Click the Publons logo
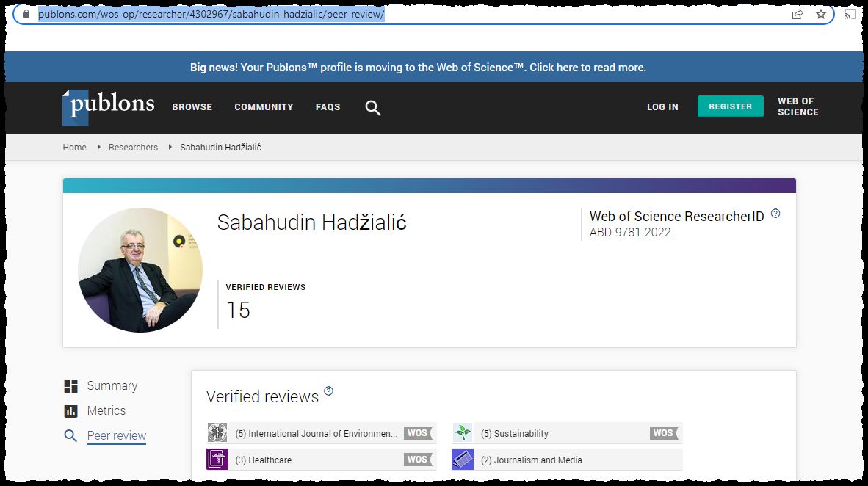Viewport: 868px width, 486px height. 109,107
